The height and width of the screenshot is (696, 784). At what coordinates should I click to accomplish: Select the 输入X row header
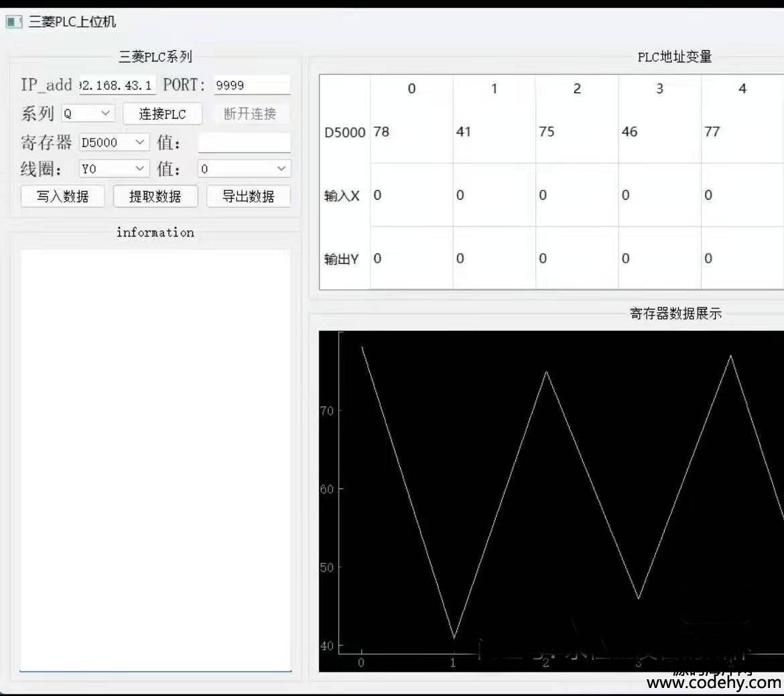pyautogui.click(x=344, y=196)
